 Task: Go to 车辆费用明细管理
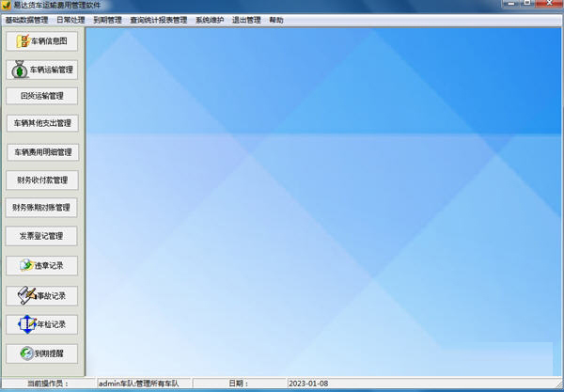[43, 152]
